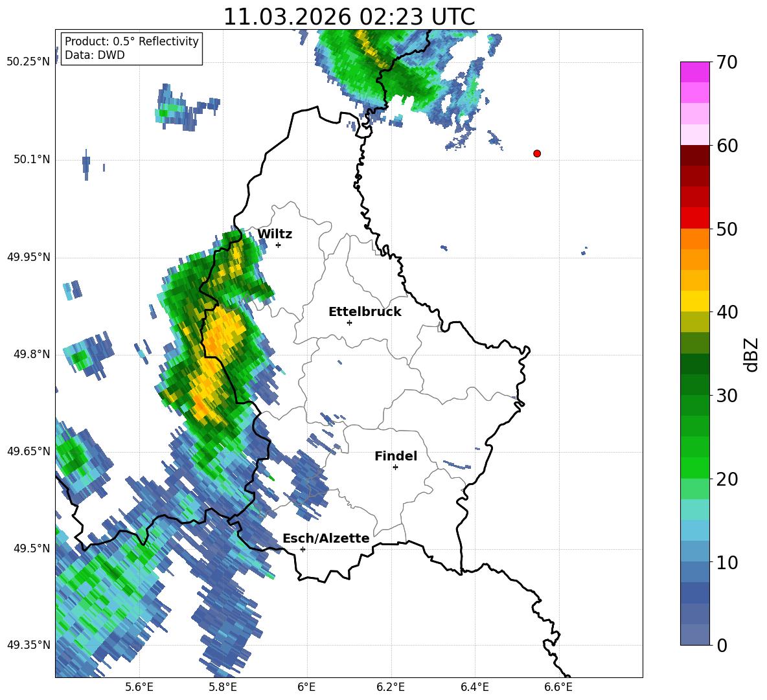Click the cross marker below Findel
This screenshot has height=700, width=767.
[x=395, y=468]
